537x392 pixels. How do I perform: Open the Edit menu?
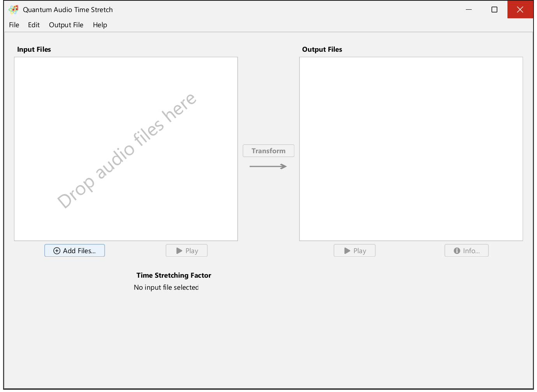pos(34,25)
